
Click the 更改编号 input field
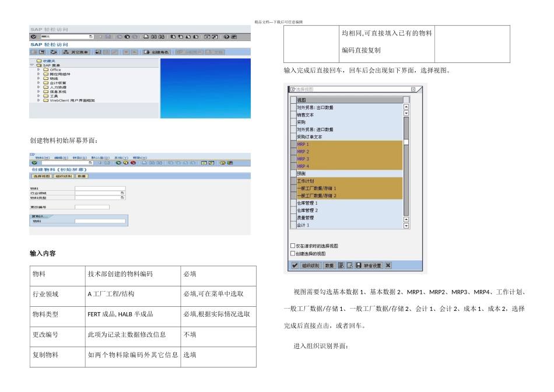pos(92,207)
